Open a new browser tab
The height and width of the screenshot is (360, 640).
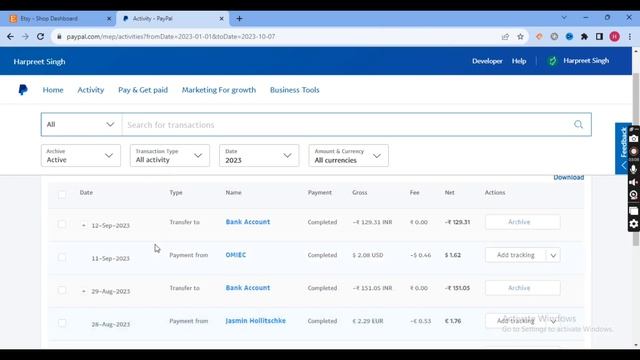coord(240,19)
